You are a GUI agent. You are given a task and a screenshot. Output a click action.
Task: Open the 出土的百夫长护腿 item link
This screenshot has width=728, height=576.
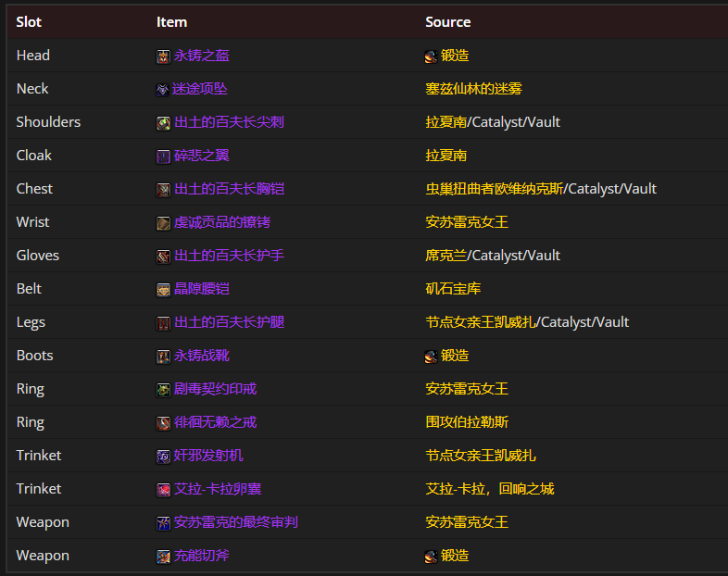(x=229, y=322)
